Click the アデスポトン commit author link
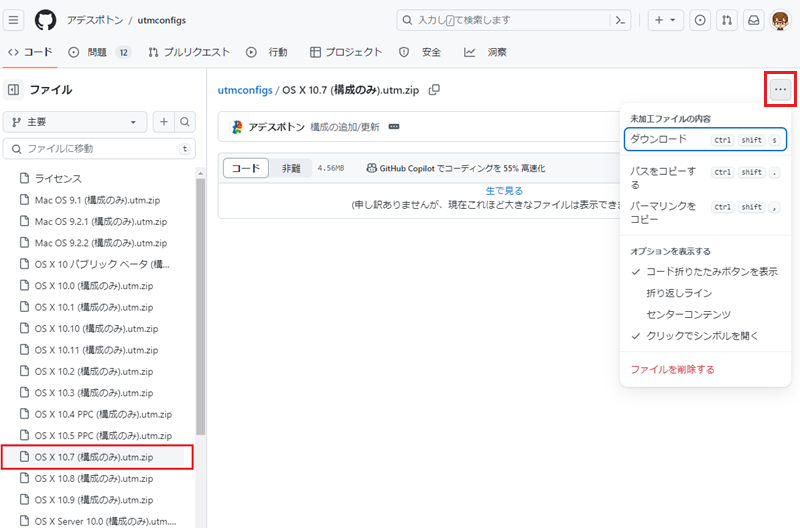 click(x=276, y=127)
